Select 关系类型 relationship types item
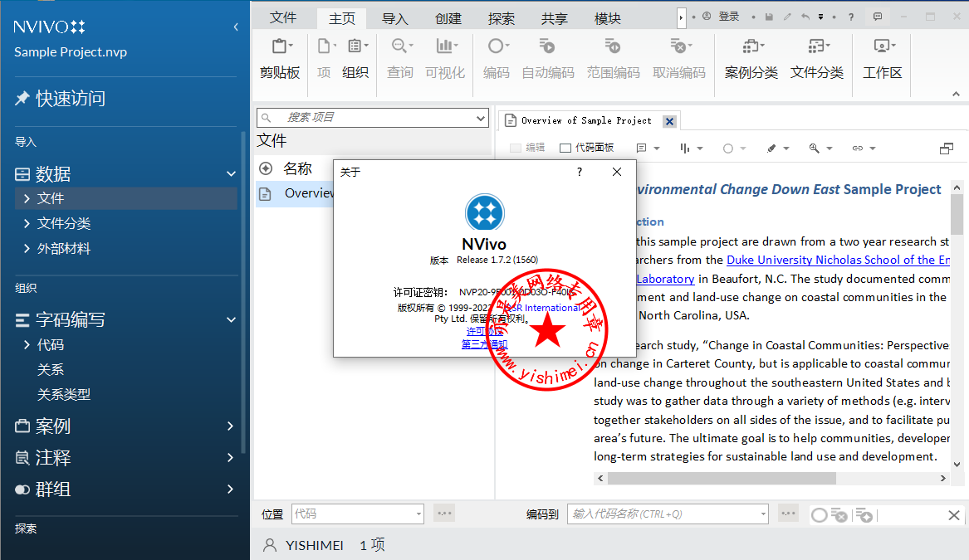The image size is (969, 560). coord(64,395)
